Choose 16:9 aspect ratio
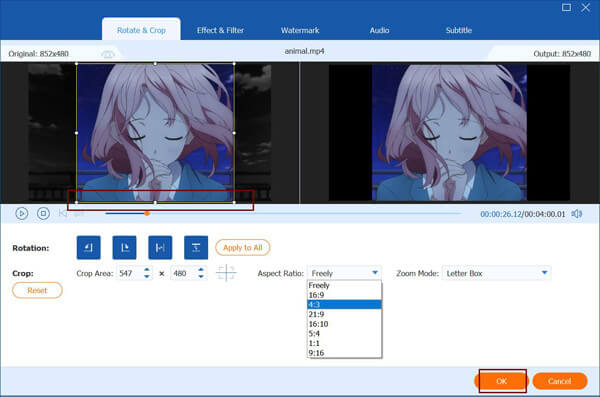Screen dimensions: 600x397 (x=344, y=295)
